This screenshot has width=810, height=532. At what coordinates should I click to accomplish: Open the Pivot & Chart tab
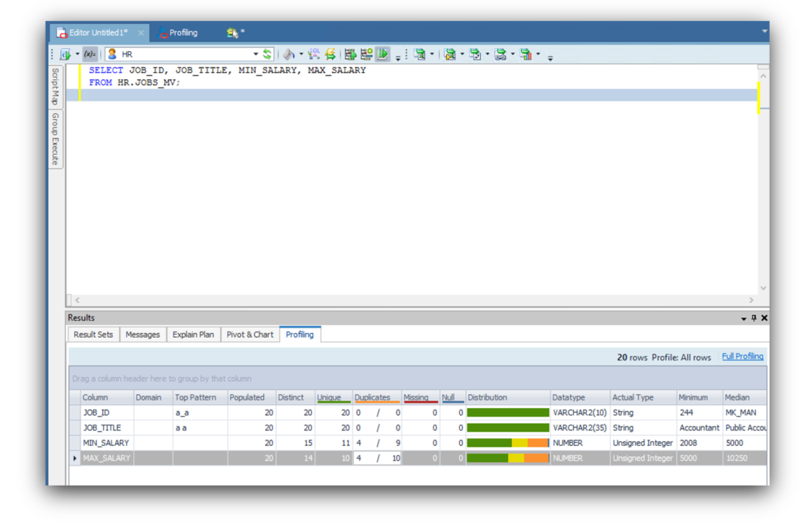click(249, 335)
